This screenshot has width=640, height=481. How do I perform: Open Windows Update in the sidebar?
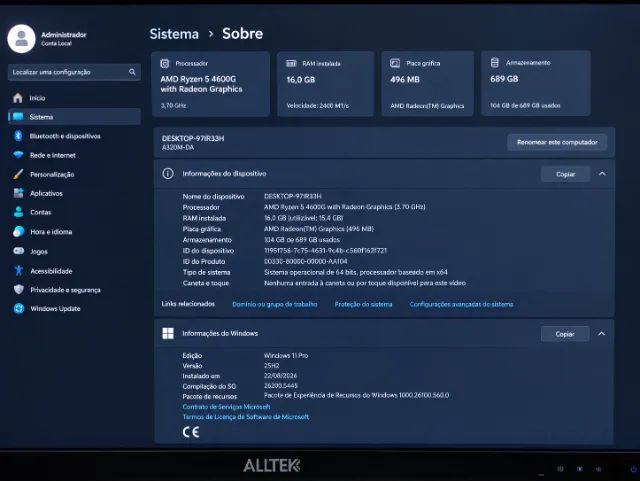tap(74, 308)
